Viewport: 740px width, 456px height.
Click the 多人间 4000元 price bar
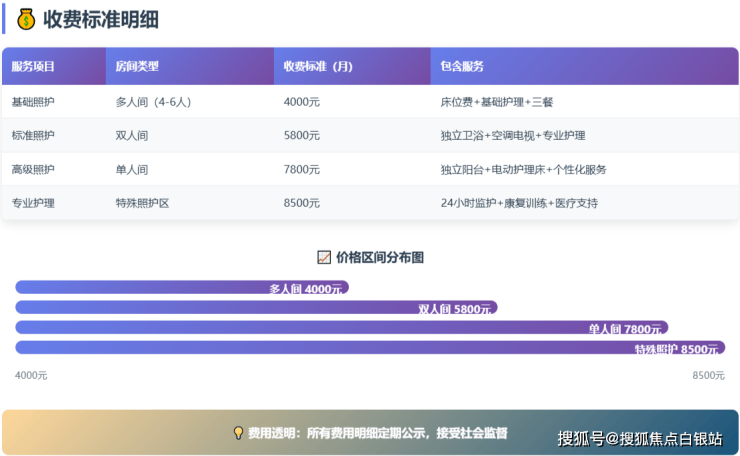[x=182, y=288]
